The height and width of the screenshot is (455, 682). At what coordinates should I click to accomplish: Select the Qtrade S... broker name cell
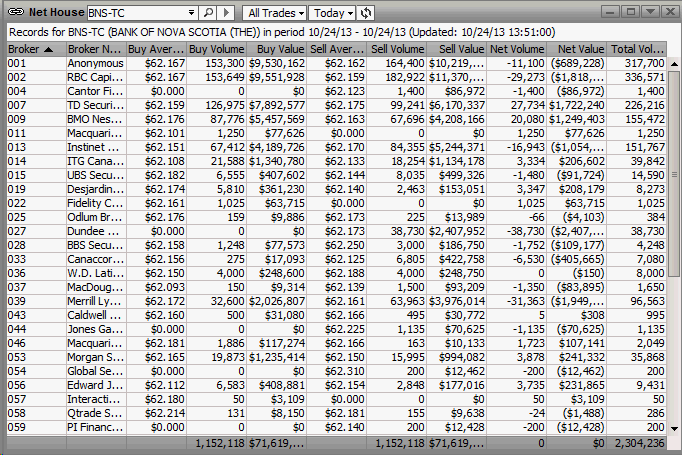point(95,413)
